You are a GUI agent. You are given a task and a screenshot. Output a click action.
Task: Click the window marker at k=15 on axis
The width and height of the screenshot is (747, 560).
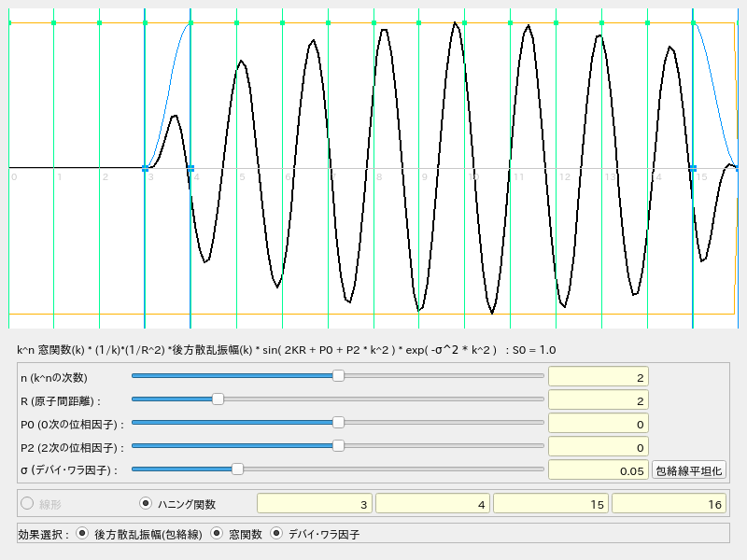tap(693, 169)
